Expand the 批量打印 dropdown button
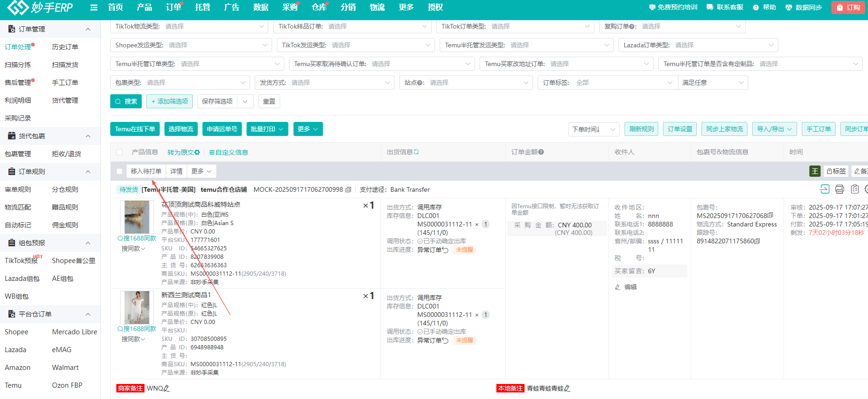The width and height of the screenshot is (868, 399). [267, 129]
